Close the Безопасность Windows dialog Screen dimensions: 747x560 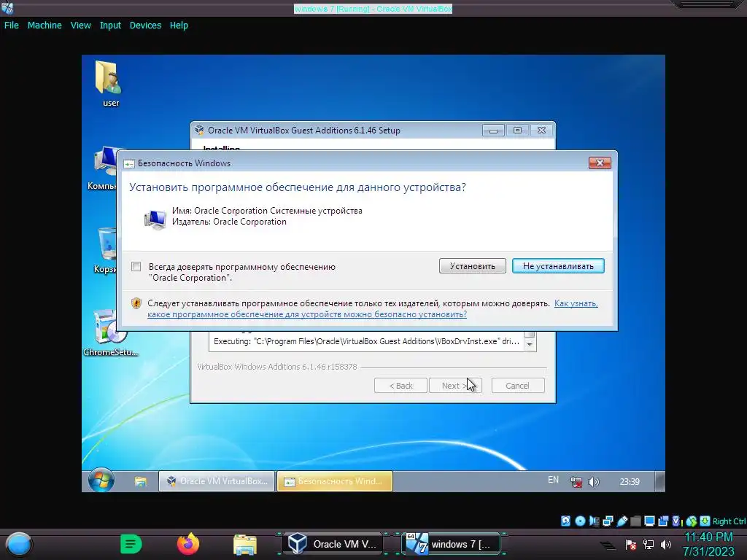(600, 163)
